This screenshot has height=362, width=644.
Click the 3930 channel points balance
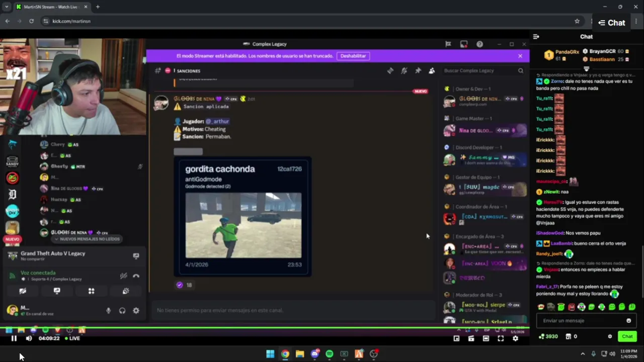548,336
